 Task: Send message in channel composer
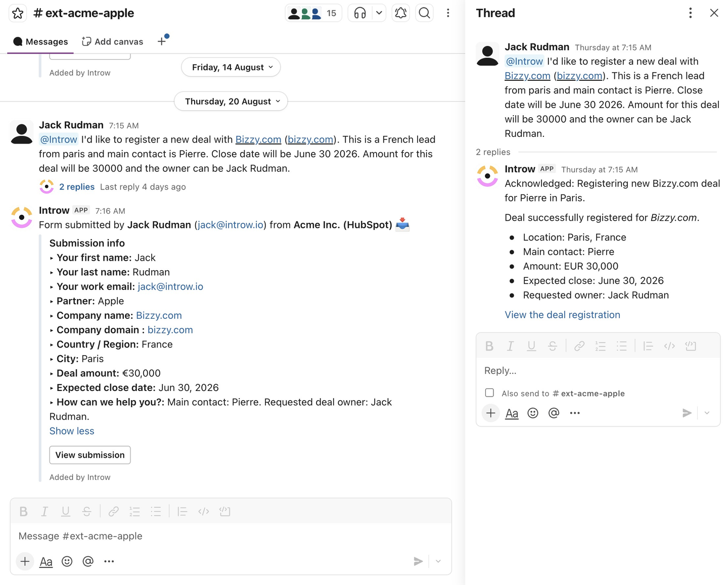pos(418,561)
